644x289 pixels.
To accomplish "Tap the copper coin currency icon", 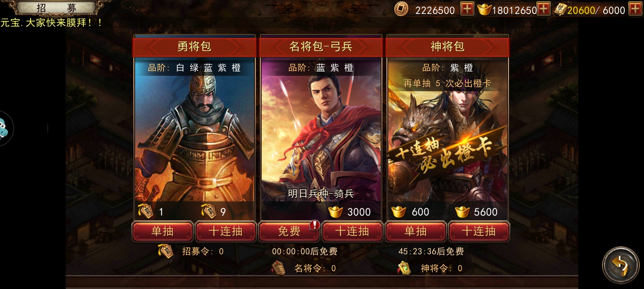I will 401,9.
